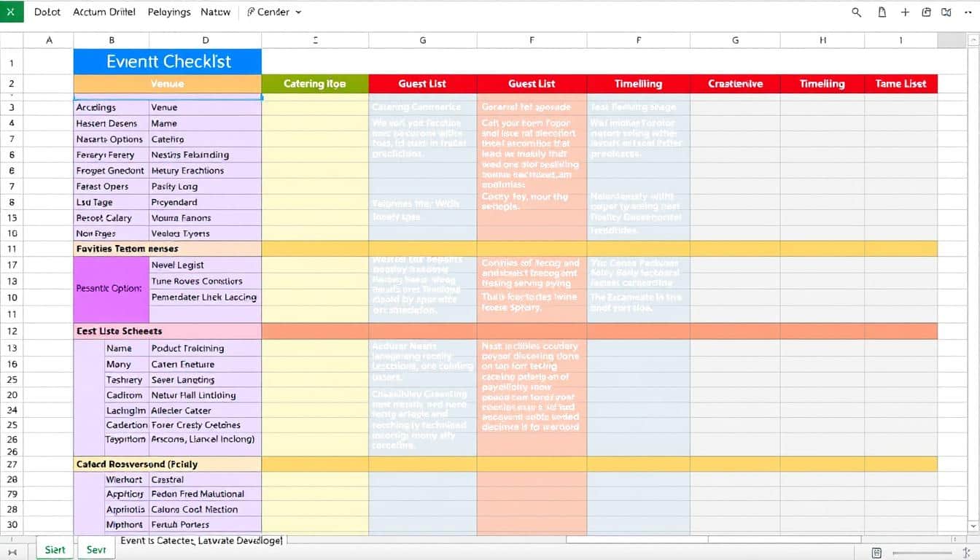Click the stacked windows icon in top bar
Viewport: 980px width, 560px height.
(927, 12)
